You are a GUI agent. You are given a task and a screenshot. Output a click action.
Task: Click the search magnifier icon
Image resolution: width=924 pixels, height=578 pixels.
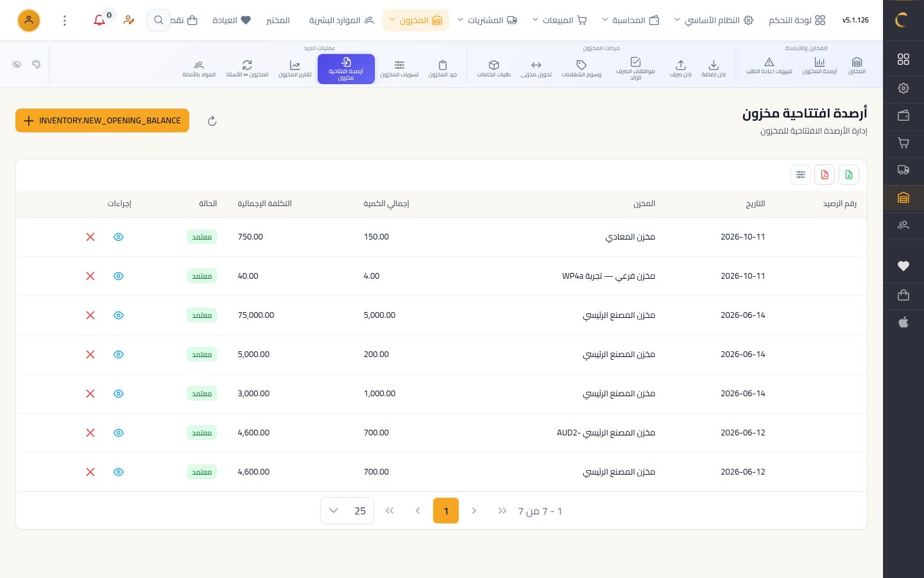click(x=158, y=21)
